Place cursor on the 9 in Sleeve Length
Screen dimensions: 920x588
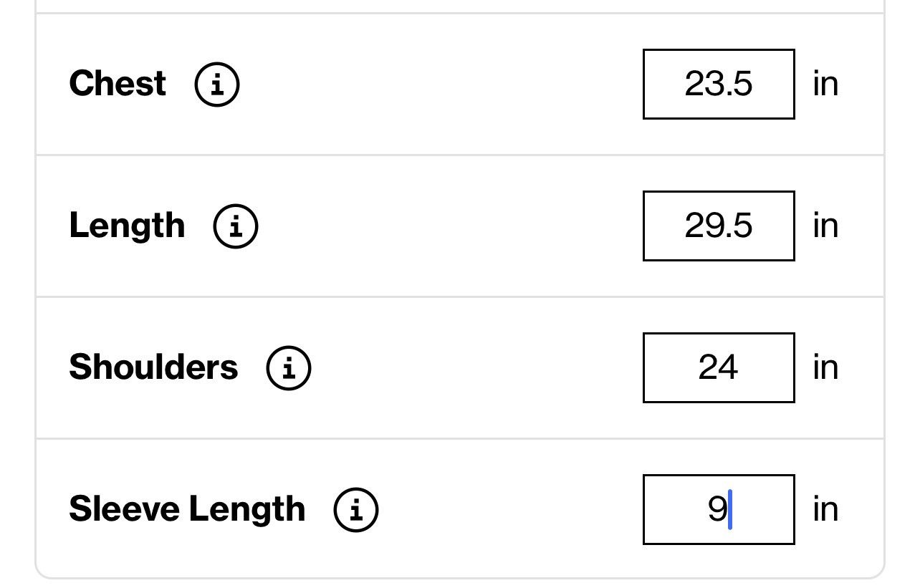pyautogui.click(x=717, y=509)
